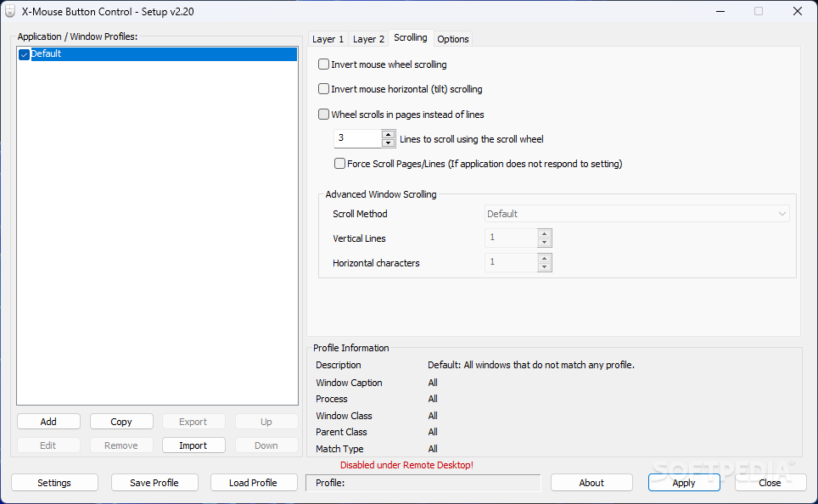Image resolution: width=818 pixels, height=504 pixels.
Task: Select the Scrolling tab
Action: (411, 37)
